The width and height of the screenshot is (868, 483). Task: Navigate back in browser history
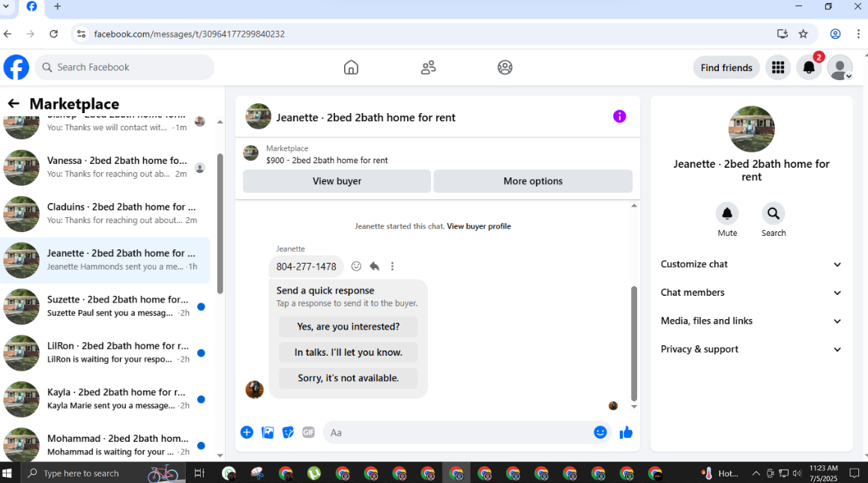(x=7, y=34)
